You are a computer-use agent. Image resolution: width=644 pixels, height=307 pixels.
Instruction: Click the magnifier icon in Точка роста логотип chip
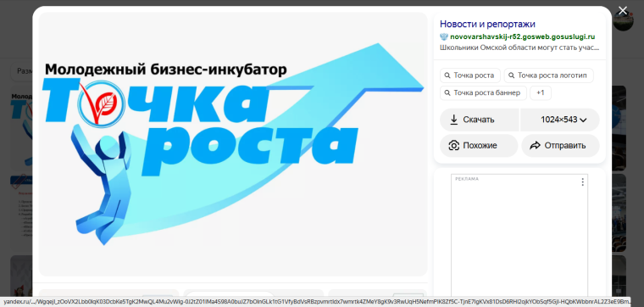tap(511, 75)
